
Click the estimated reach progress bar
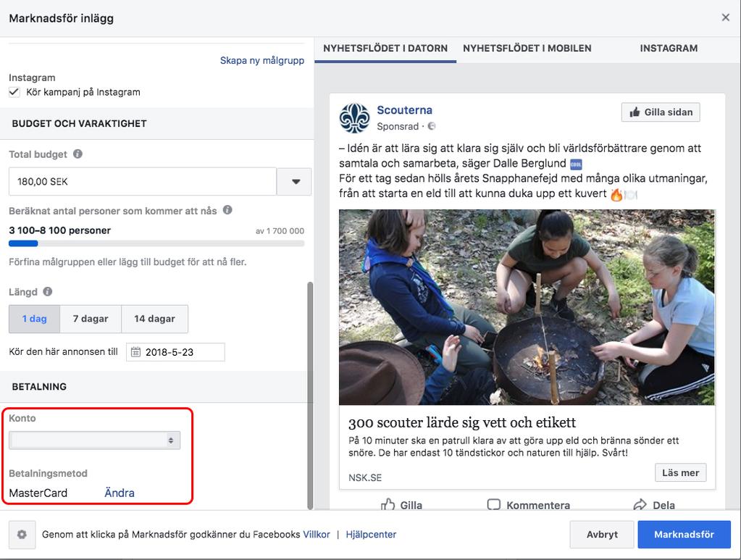[x=156, y=243]
